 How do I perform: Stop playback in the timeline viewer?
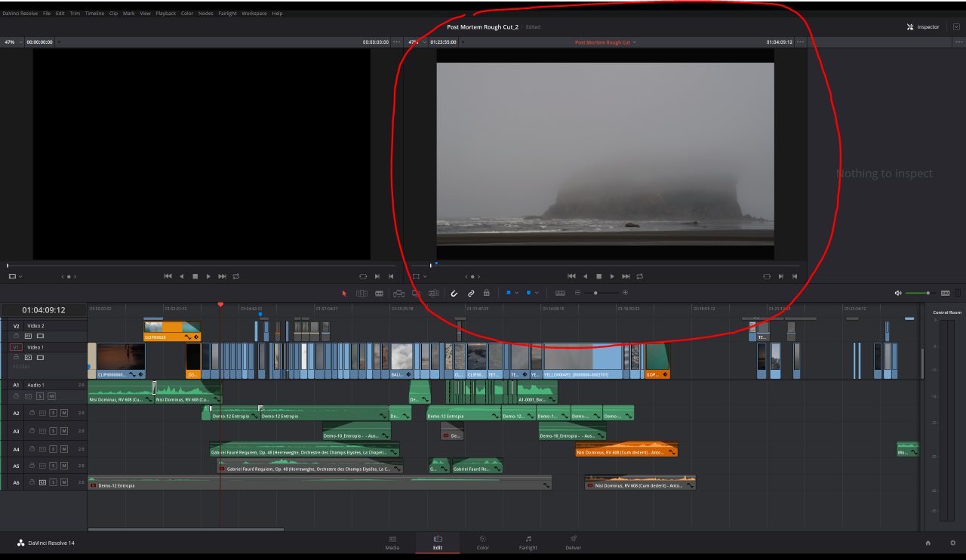tap(598, 276)
